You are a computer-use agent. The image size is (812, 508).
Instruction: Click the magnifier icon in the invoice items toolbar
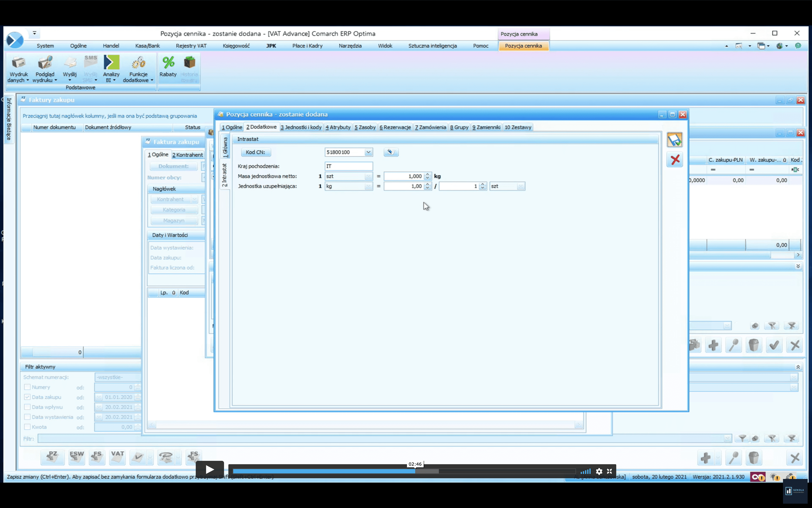733,345
